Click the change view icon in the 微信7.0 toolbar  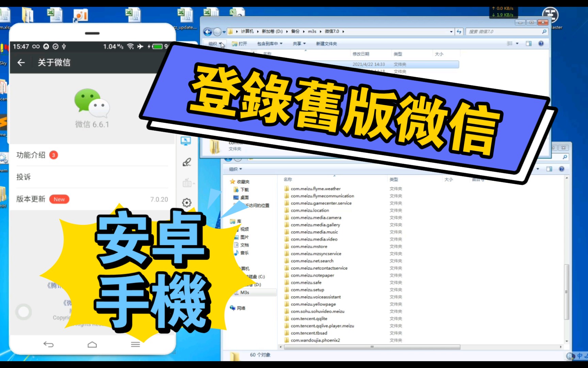pyautogui.click(x=510, y=44)
